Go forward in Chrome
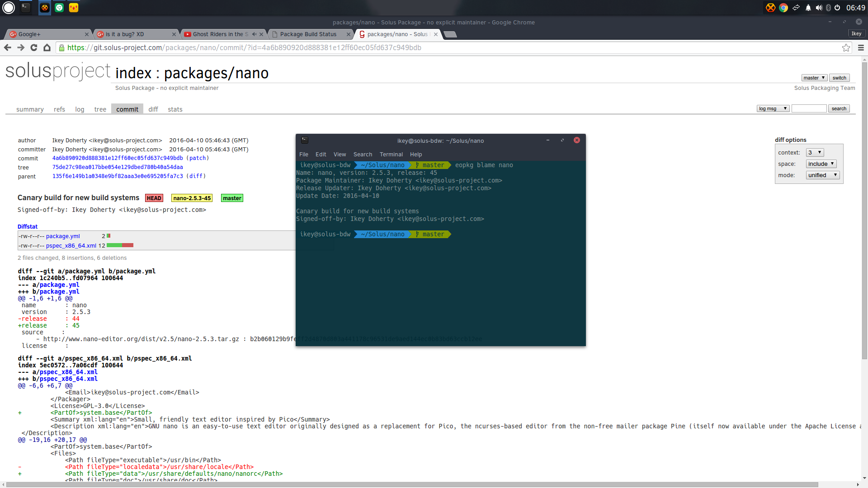 pyautogui.click(x=21, y=47)
